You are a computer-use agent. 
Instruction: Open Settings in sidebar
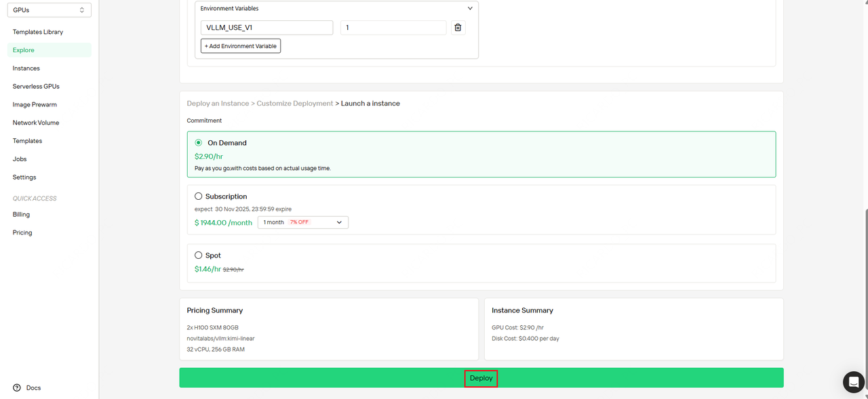pyautogui.click(x=24, y=177)
